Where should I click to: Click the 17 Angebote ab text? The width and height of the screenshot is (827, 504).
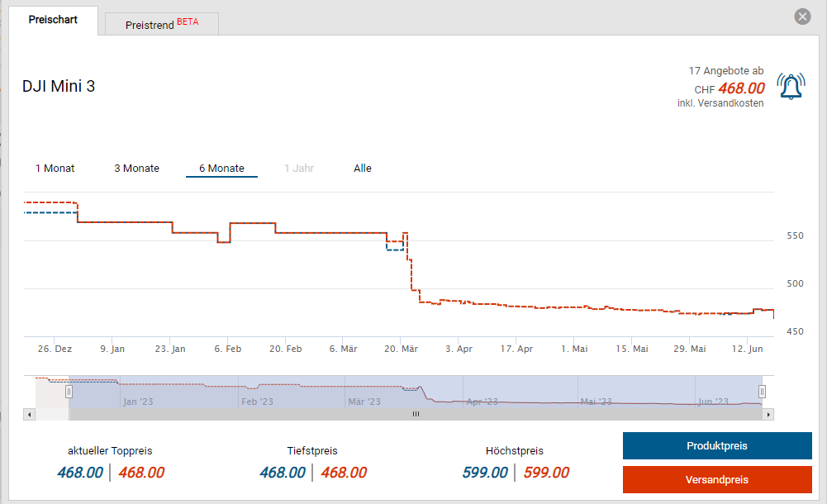725,71
